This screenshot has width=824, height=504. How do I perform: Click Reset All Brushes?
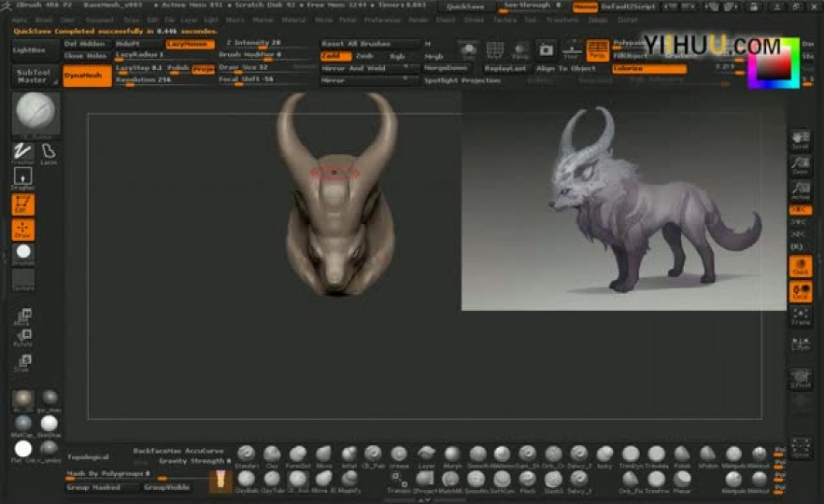(x=370, y=44)
